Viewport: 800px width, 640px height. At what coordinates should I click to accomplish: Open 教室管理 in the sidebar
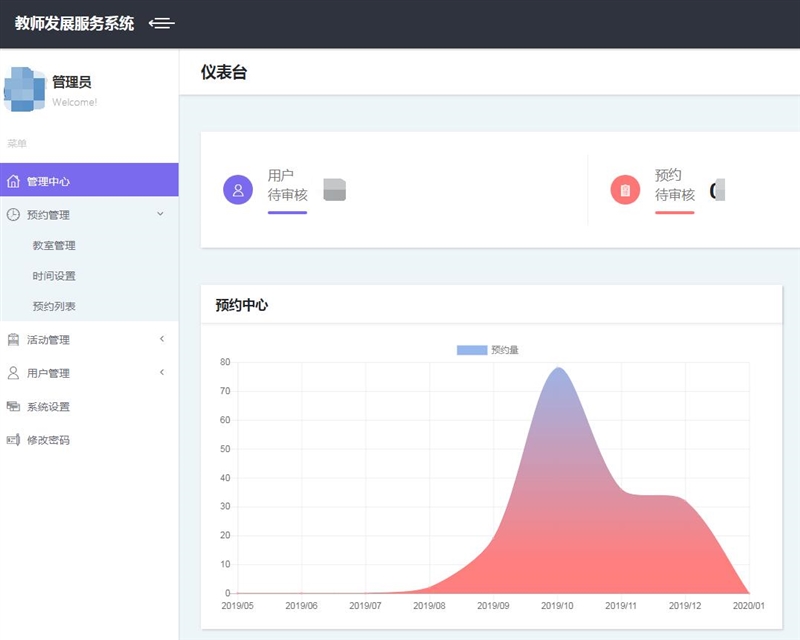[54, 245]
